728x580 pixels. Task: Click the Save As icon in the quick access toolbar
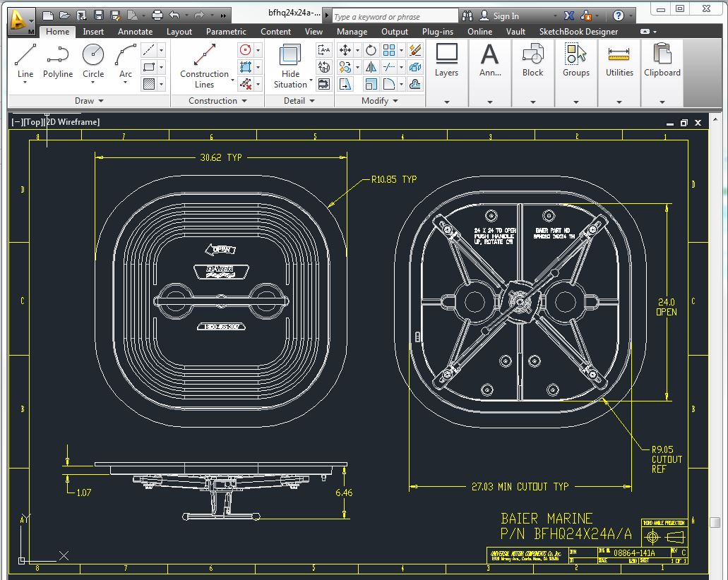click(x=116, y=16)
